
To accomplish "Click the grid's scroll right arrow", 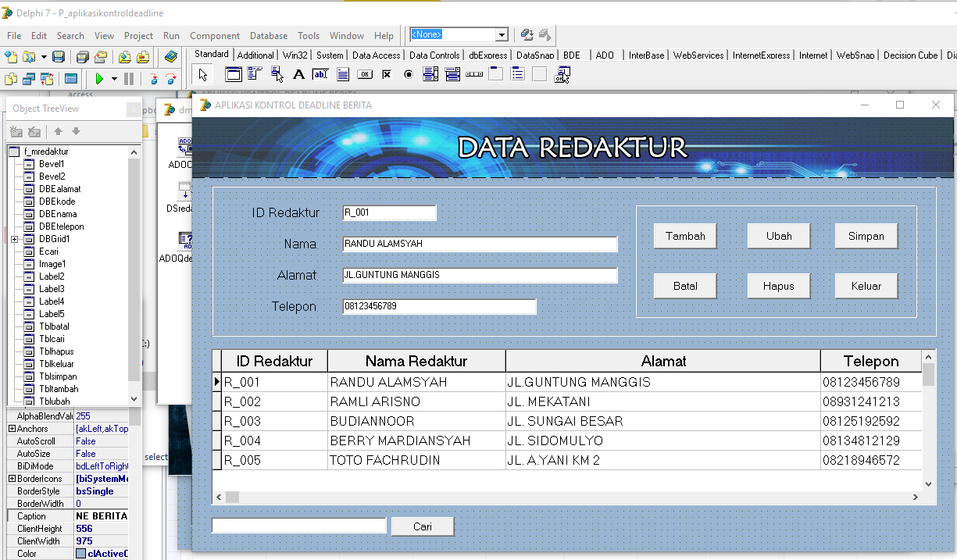I will pos(916,497).
